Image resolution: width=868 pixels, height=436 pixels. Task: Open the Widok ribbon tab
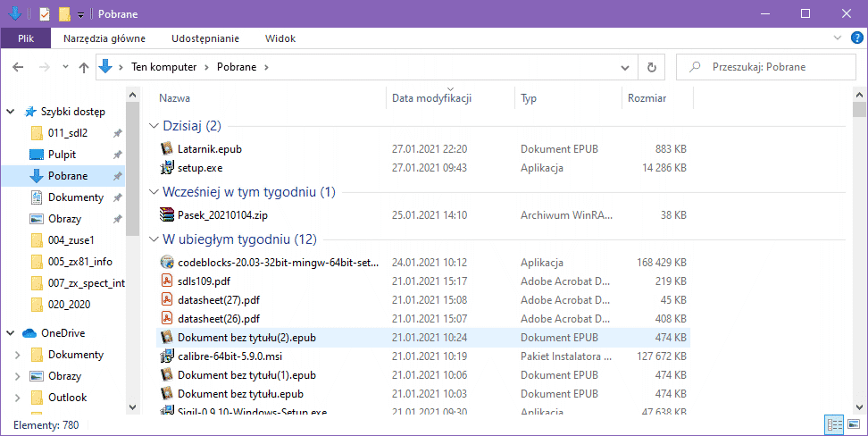coord(280,38)
